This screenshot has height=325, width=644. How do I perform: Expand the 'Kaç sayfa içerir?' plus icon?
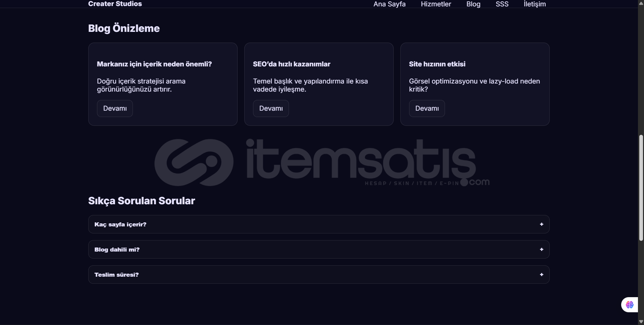[x=541, y=224]
